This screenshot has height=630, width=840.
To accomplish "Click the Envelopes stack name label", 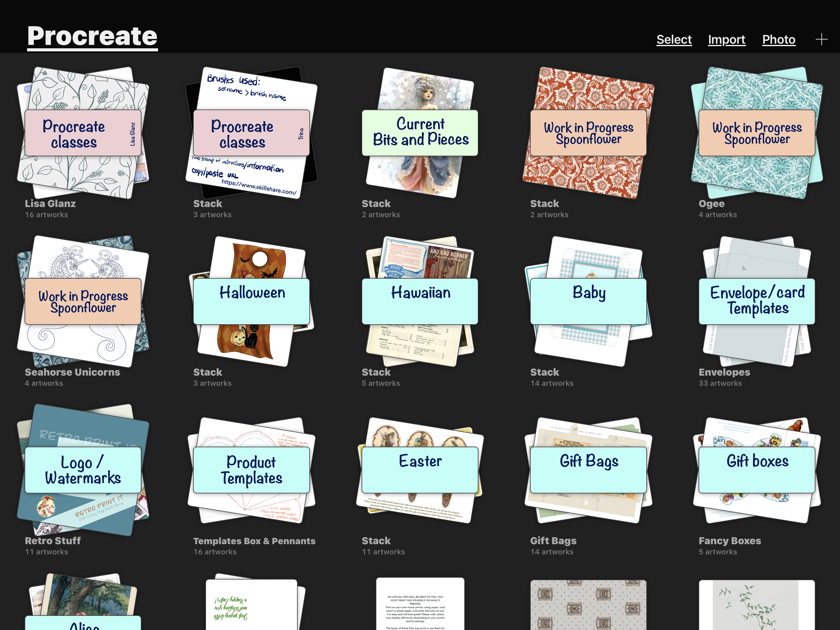I will click(x=724, y=373).
